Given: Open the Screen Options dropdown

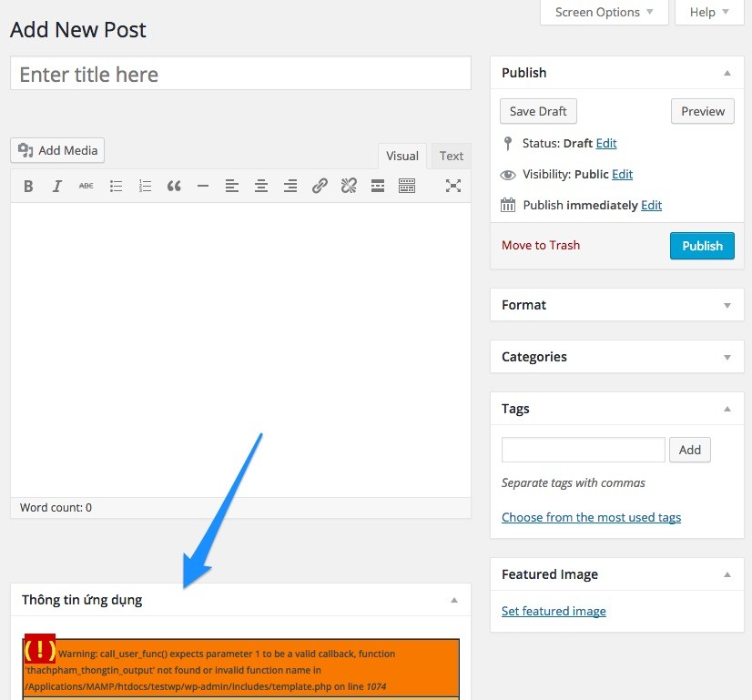Looking at the screenshot, I should click(605, 12).
